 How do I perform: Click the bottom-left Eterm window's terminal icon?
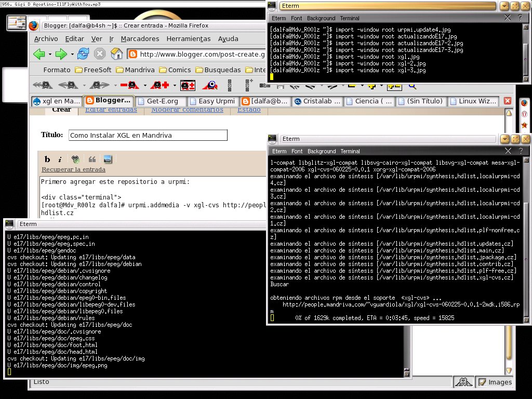coord(9,223)
